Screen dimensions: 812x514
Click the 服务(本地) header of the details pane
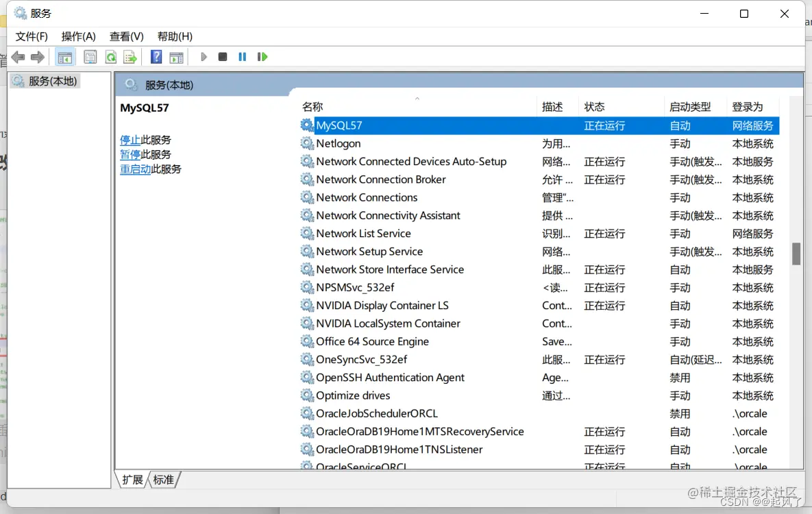click(x=169, y=85)
